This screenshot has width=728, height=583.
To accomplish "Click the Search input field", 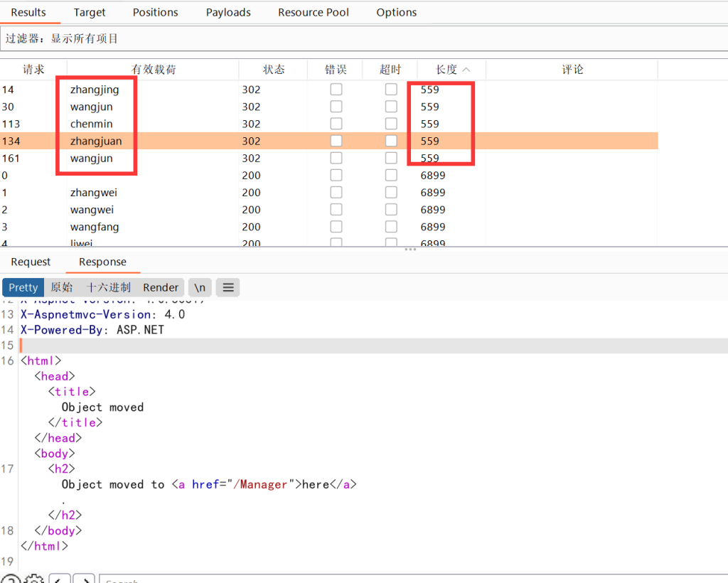I will coord(412,580).
